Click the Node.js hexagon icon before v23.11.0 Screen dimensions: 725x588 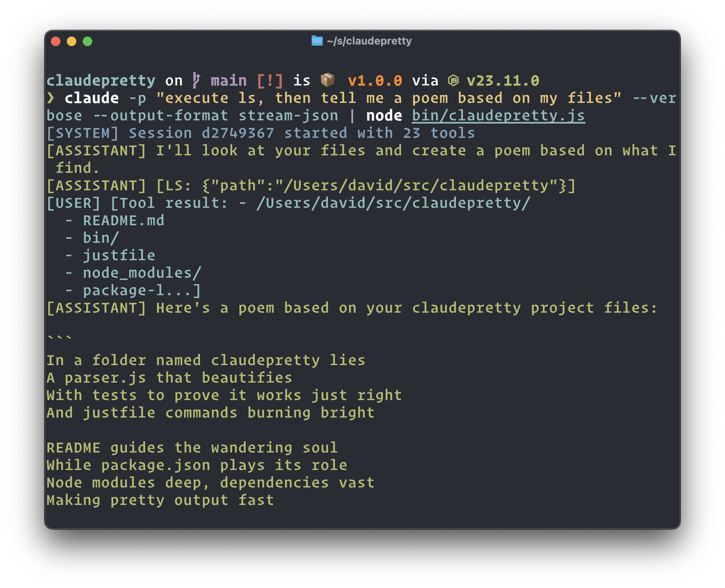point(453,79)
